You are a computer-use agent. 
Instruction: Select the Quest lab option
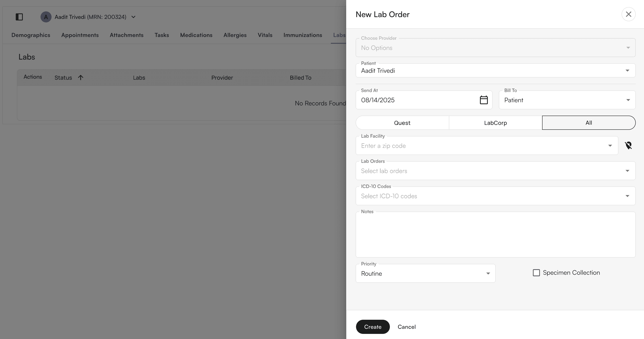pos(402,123)
